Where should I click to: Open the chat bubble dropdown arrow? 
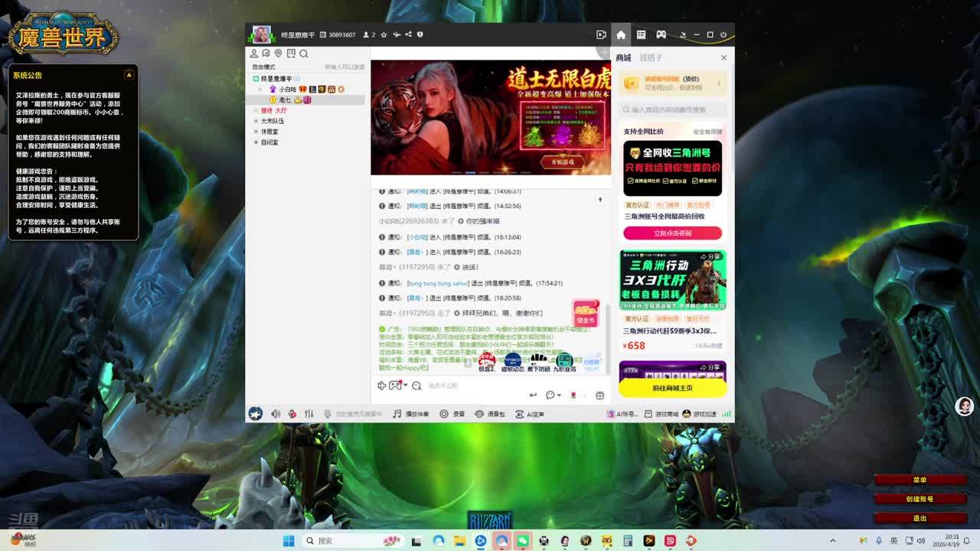click(x=558, y=395)
